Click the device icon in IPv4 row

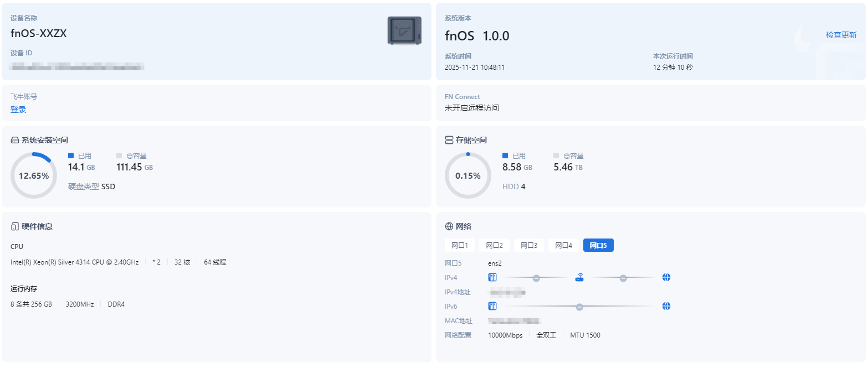click(492, 277)
